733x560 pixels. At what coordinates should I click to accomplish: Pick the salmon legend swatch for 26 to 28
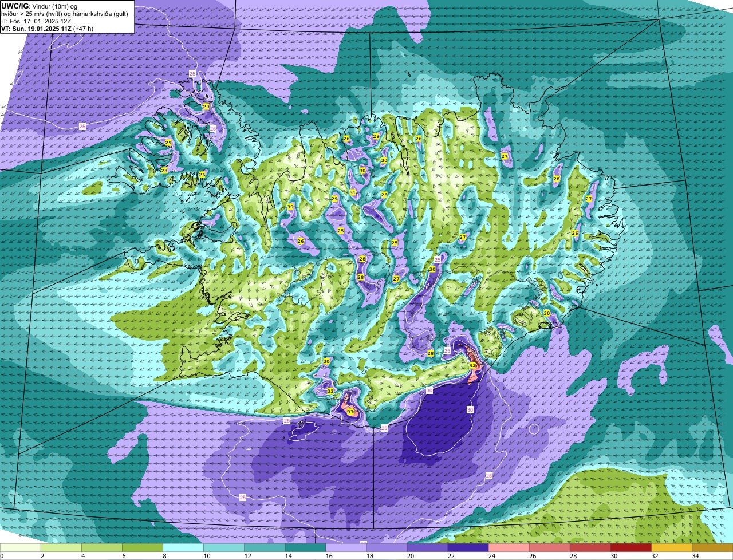pyautogui.click(x=549, y=547)
